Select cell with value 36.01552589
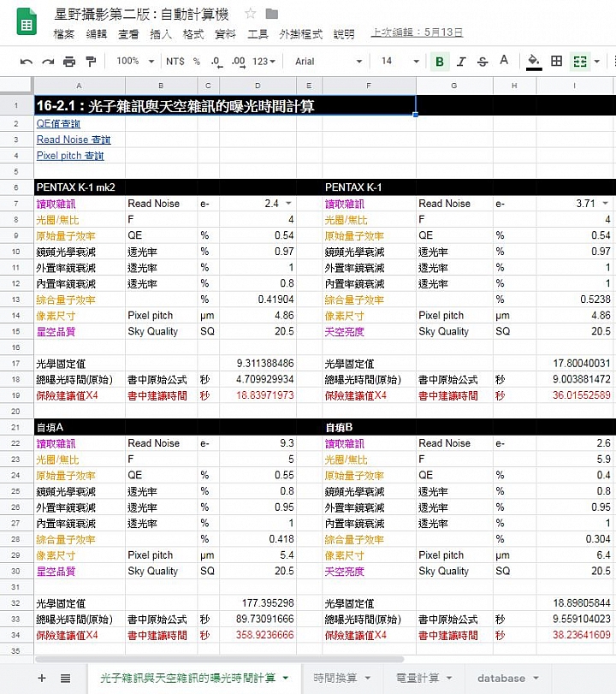Image resolution: width=616 pixels, height=694 pixels. (x=576, y=395)
